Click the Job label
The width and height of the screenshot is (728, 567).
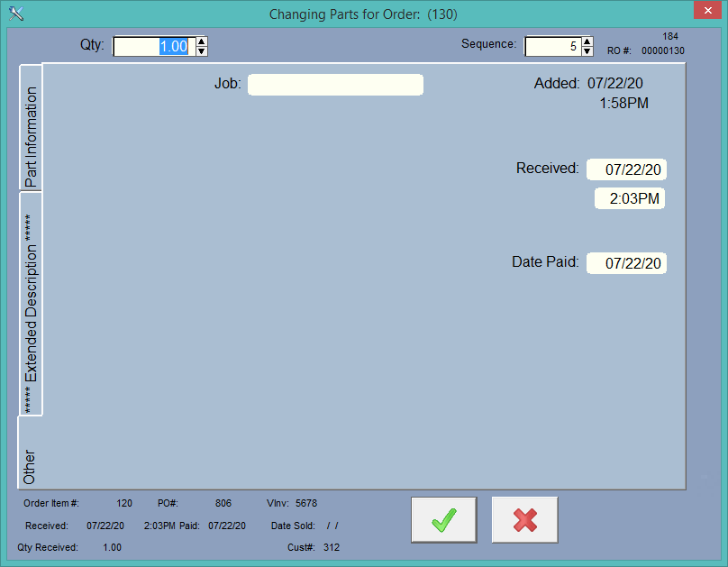click(227, 84)
